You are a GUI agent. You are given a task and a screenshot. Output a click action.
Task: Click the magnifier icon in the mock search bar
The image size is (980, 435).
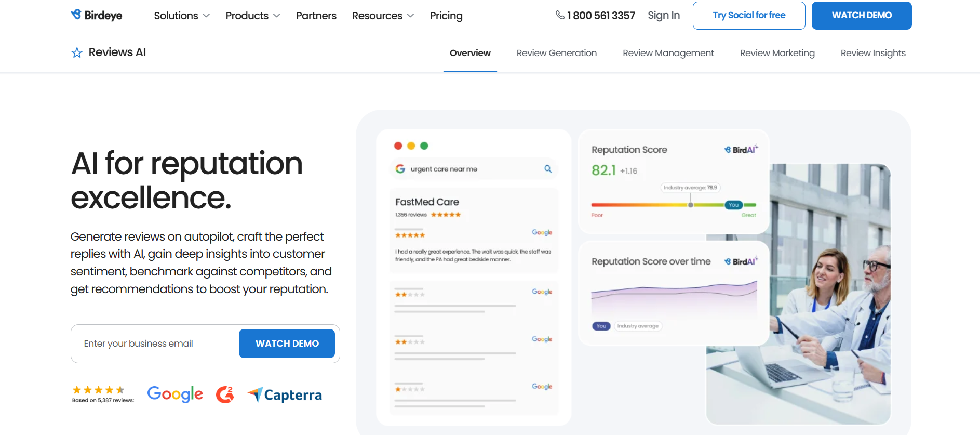548,169
